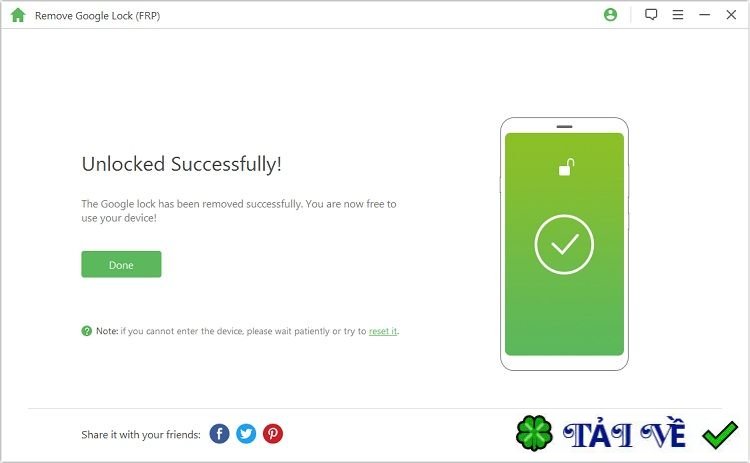Click the 'Unlocked Successfully!' heading
The height and width of the screenshot is (463, 750).
point(181,164)
